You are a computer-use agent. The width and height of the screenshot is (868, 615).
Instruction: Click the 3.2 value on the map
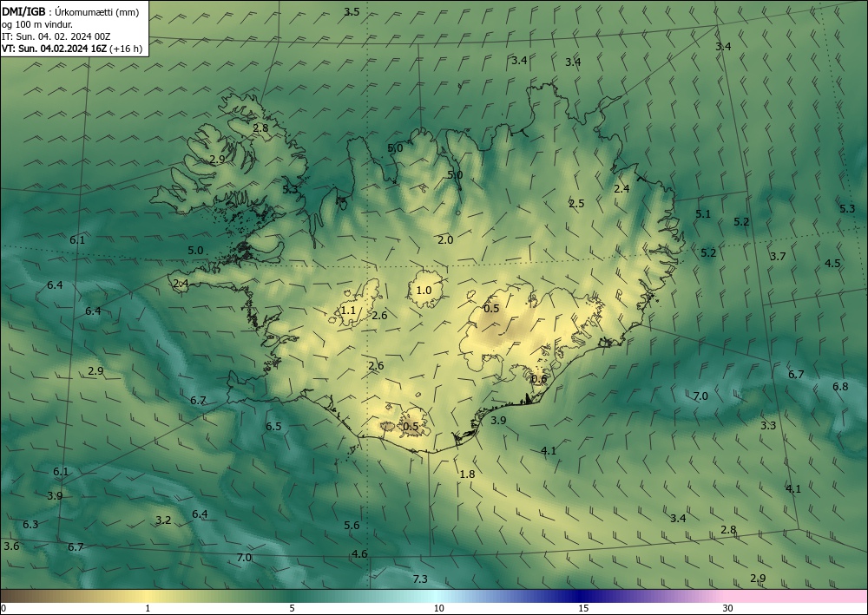[163, 520]
